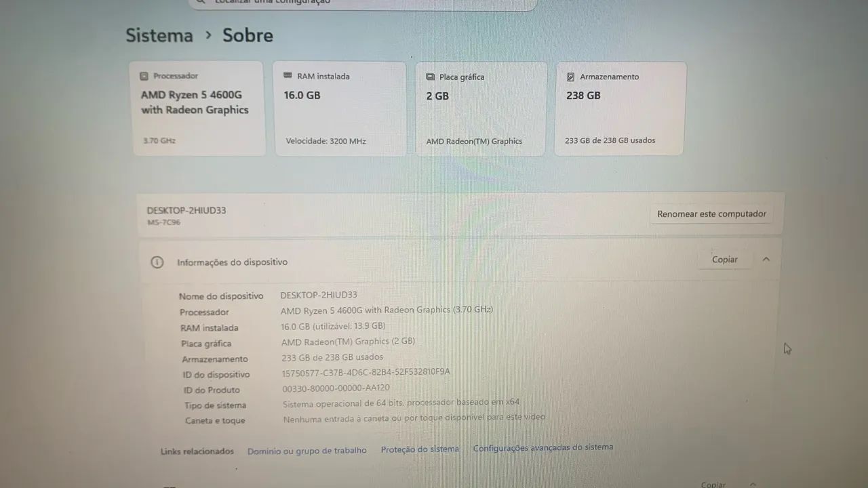Click the Processador chip icon

point(144,76)
